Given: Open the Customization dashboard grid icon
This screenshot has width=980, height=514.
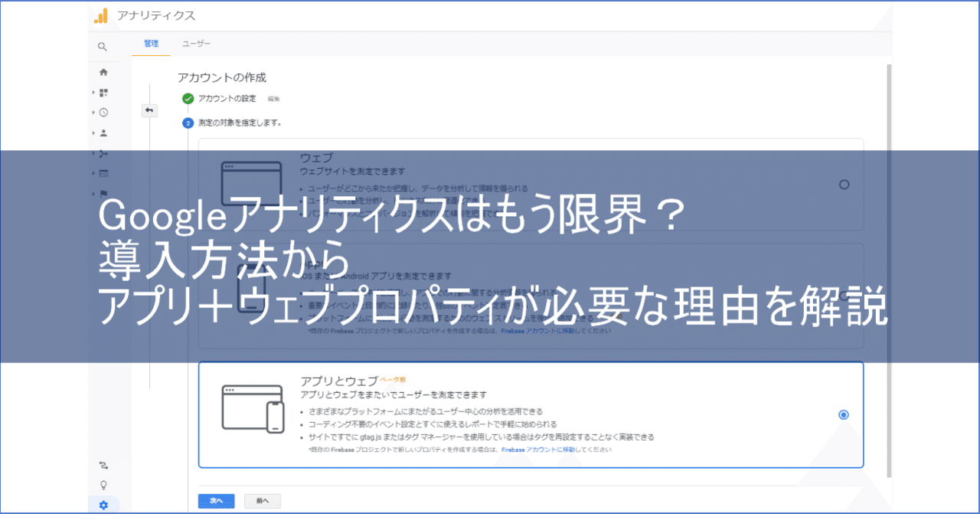Looking at the screenshot, I should tap(103, 93).
